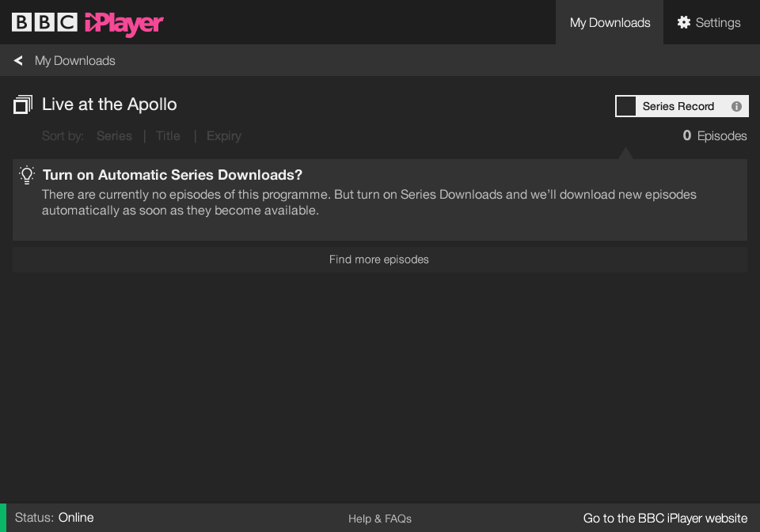Click the 0 Episodes count
Viewport: 760px width, 532px height.
(714, 135)
